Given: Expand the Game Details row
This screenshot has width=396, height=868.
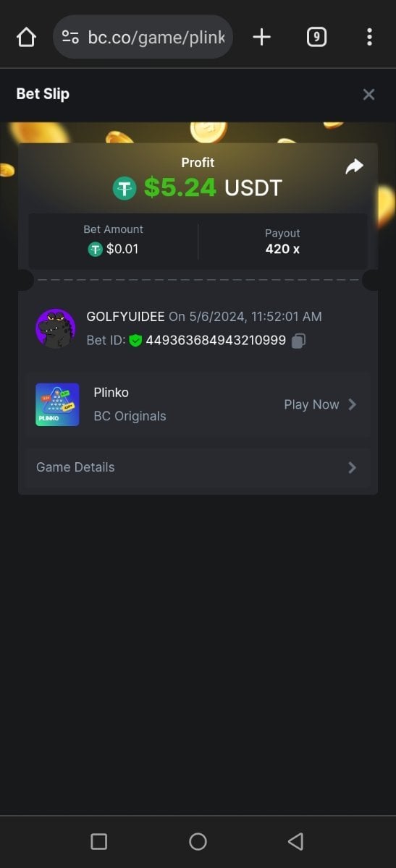Looking at the screenshot, I should pyautogui.click(x=198, y=467).
